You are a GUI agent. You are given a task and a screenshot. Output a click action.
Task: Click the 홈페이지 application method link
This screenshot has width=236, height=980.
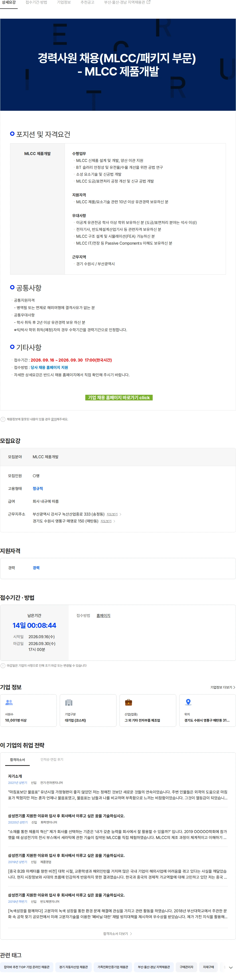[x=103, y=616]
